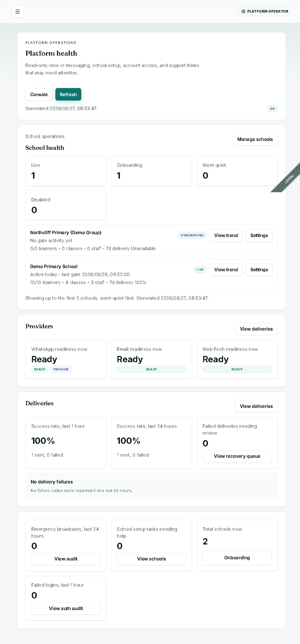Click 'No gate activity yet' text
The width and height of the screenshot is (300, 644).
(x=51, y=240)
